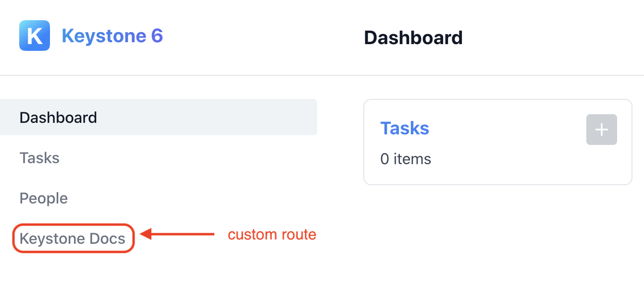Click the Keystone 6 home link
The image size is (644, 286).
(112, 36)
